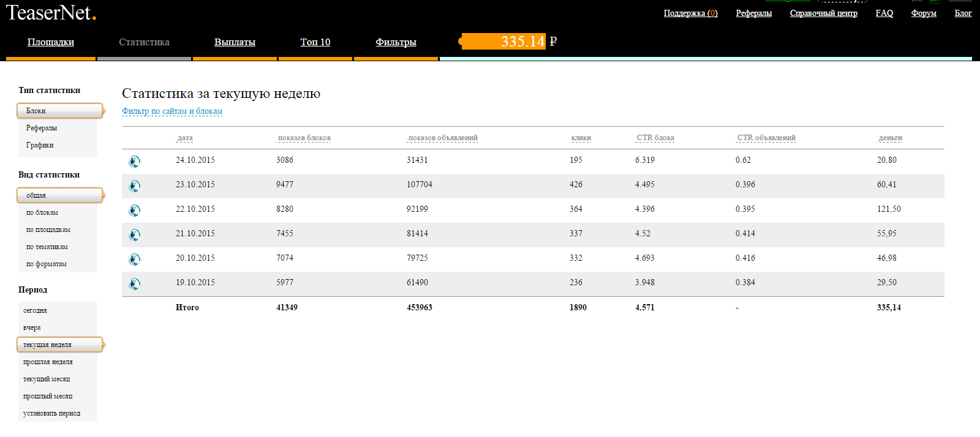The height and width of the screenshot is (437, 980).
Task: Open Справочный центр link
Action: point(823,13)
